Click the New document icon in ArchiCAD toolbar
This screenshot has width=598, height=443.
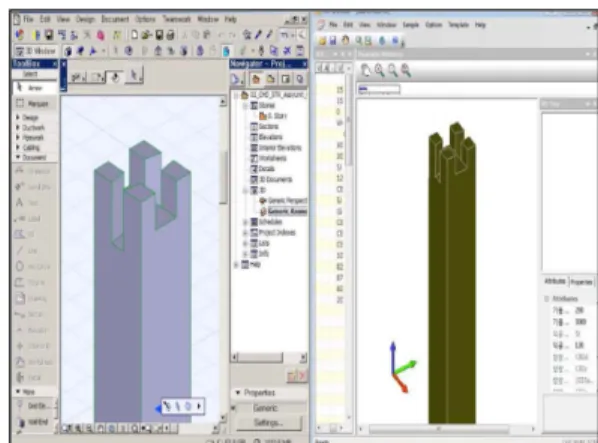[135, 35]
